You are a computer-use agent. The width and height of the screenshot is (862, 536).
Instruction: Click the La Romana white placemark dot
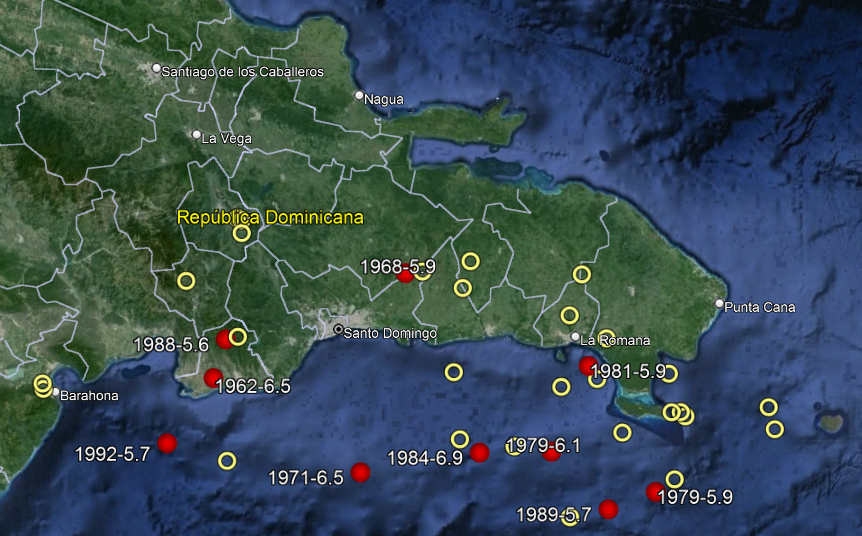pos(575,336)
